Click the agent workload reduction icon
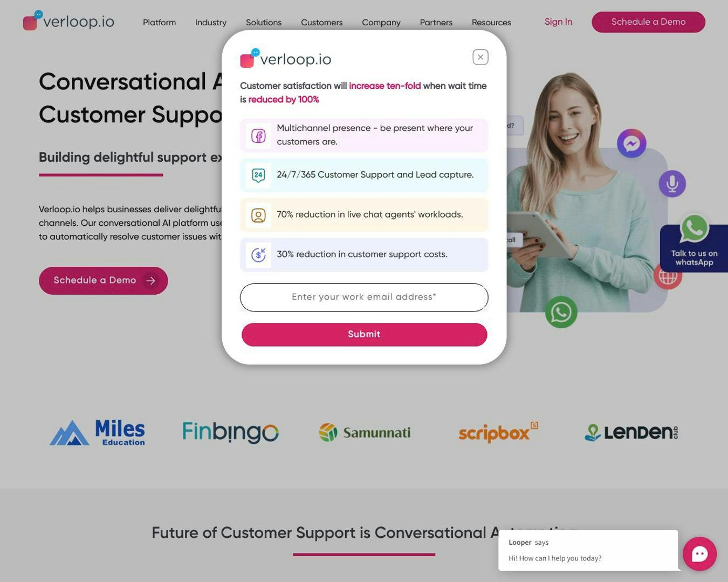This screenshot has height=582, width=728. click(x=258, y=215)
